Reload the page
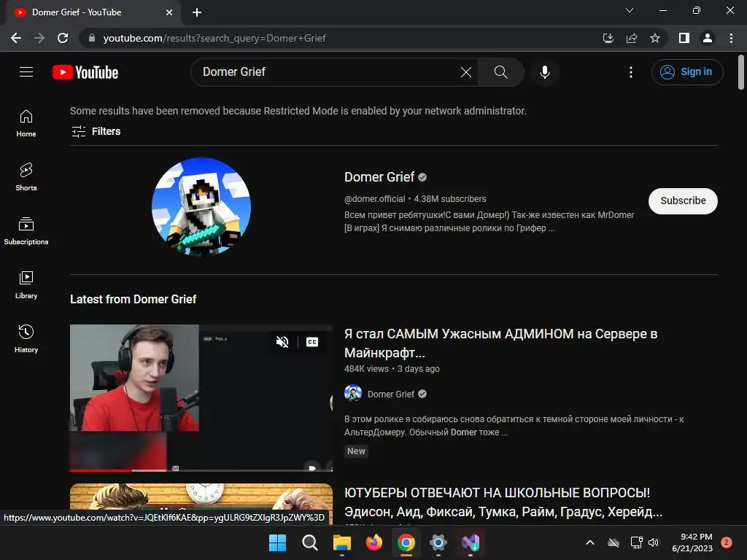Viewport: 747px width, 560px height. tap(63, 38)
